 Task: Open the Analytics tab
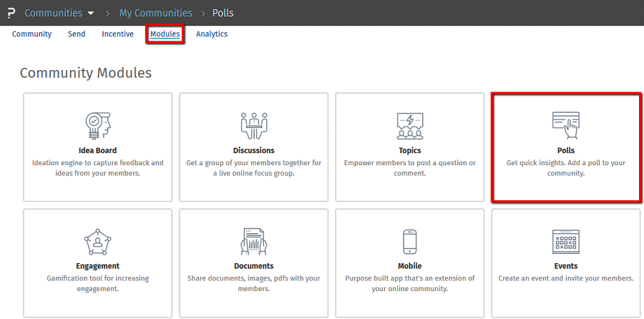click(x=212, y=34)
